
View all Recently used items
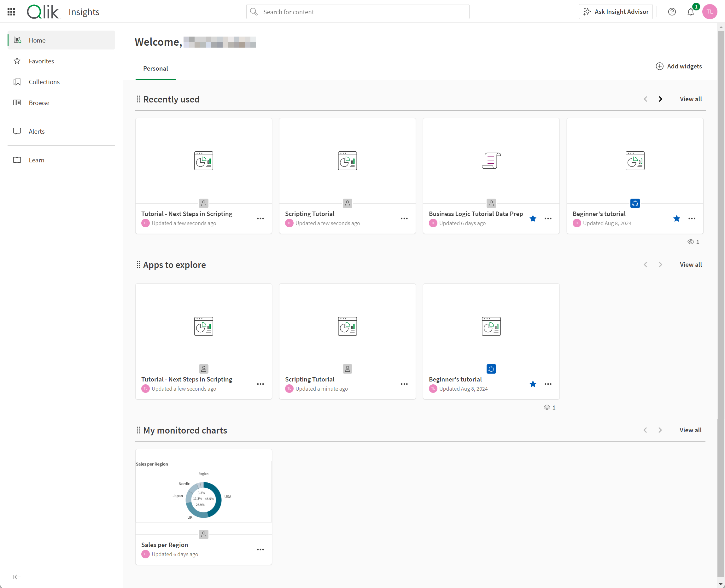(691, 99)
